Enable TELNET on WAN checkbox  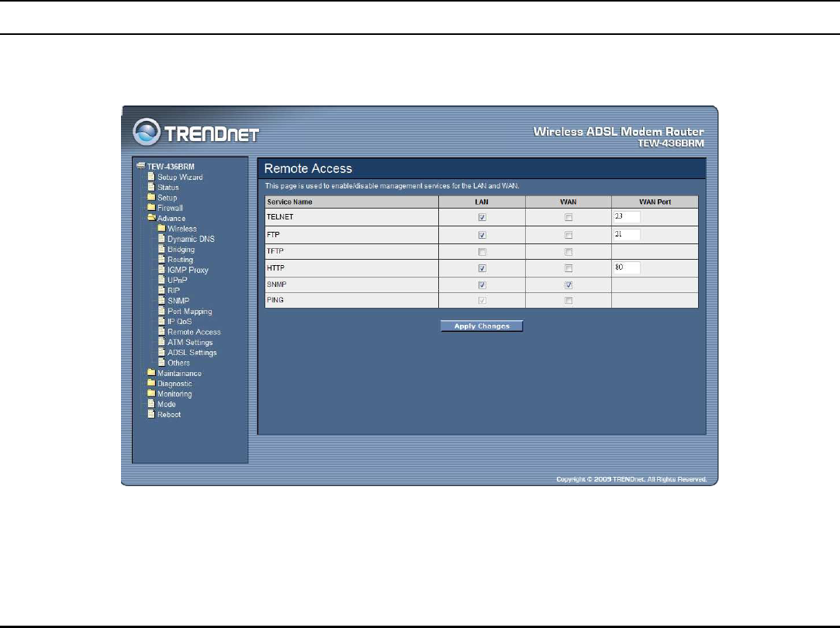569,217
